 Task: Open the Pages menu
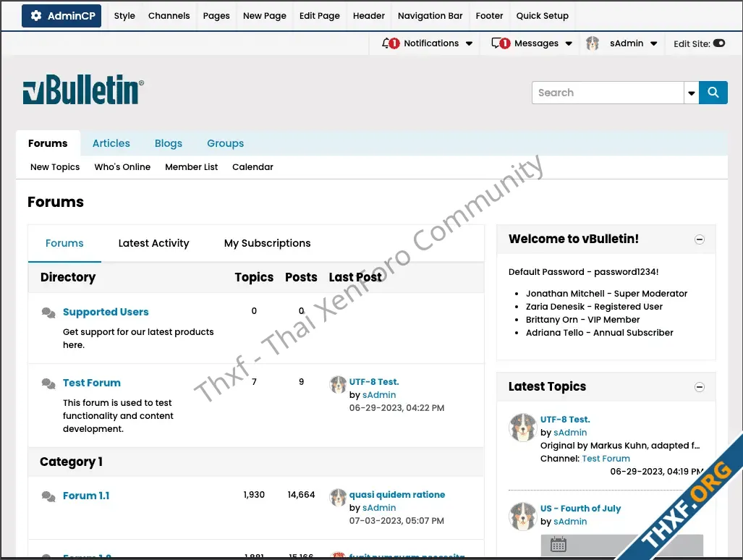pos(216,16)
